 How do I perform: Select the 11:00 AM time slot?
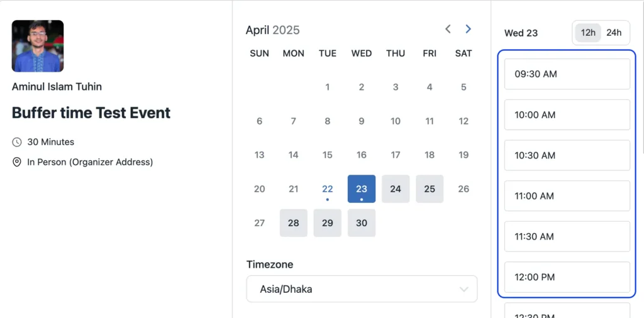(x=567, y=195)
